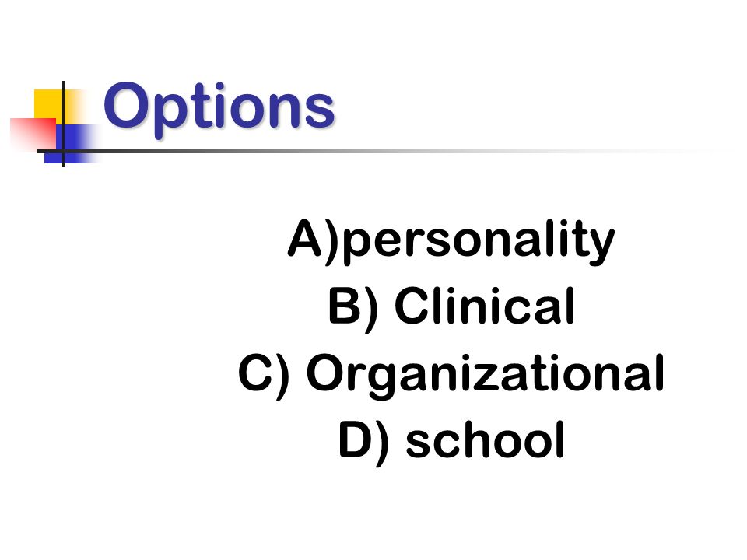The height and width of the screenshot is (560, 747).
Task: Select option A) personality
Action: coord(451,240)
